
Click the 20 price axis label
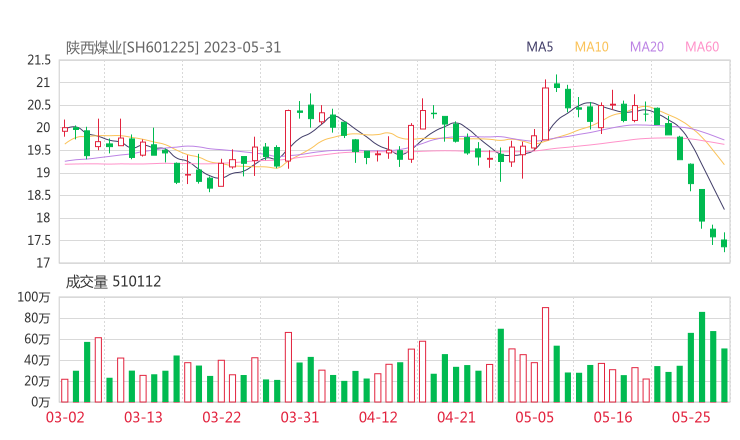[43, 128]
